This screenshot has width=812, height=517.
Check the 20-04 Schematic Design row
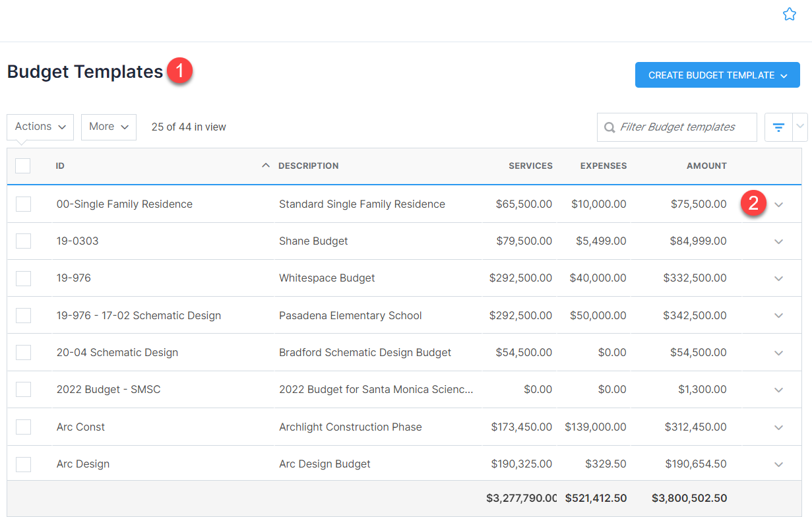tap(23, 352)
